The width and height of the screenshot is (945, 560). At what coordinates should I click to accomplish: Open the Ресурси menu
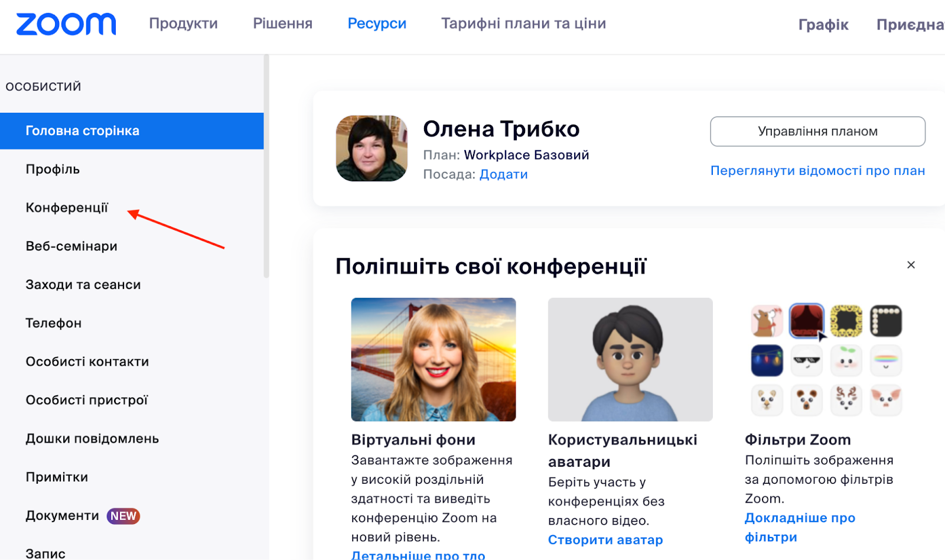tap(377, 24)
